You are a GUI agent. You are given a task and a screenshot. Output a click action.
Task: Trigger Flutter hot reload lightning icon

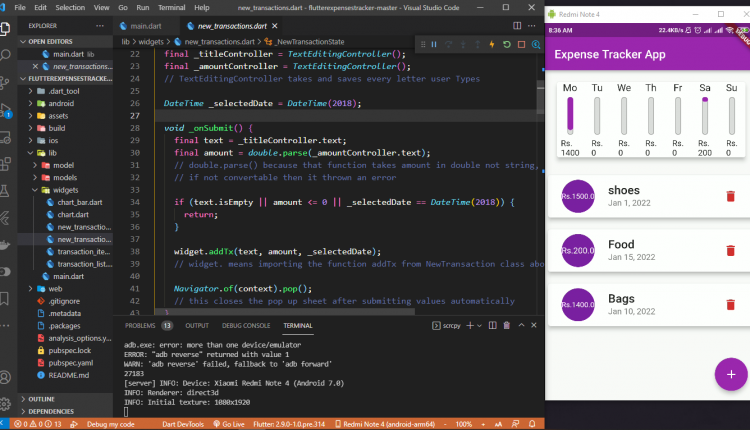click(492, 44)
